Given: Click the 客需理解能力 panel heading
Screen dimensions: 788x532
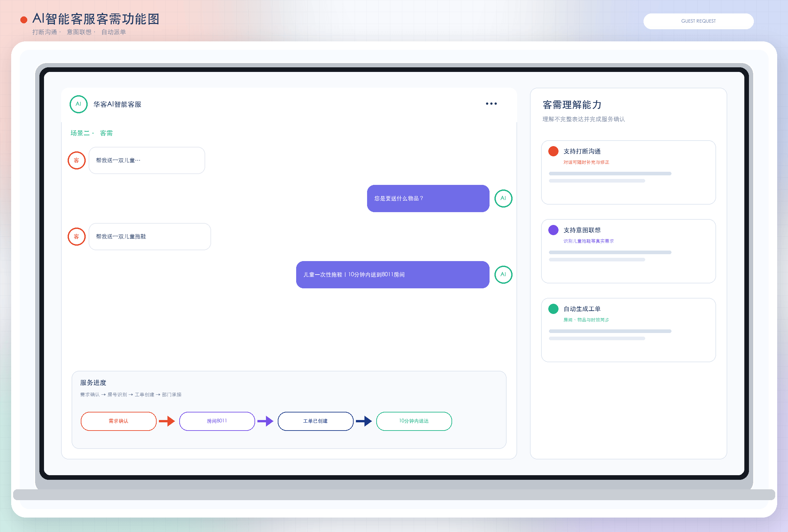Looking at the screenshot, I should pyautogui.click(x=572, y=105).
